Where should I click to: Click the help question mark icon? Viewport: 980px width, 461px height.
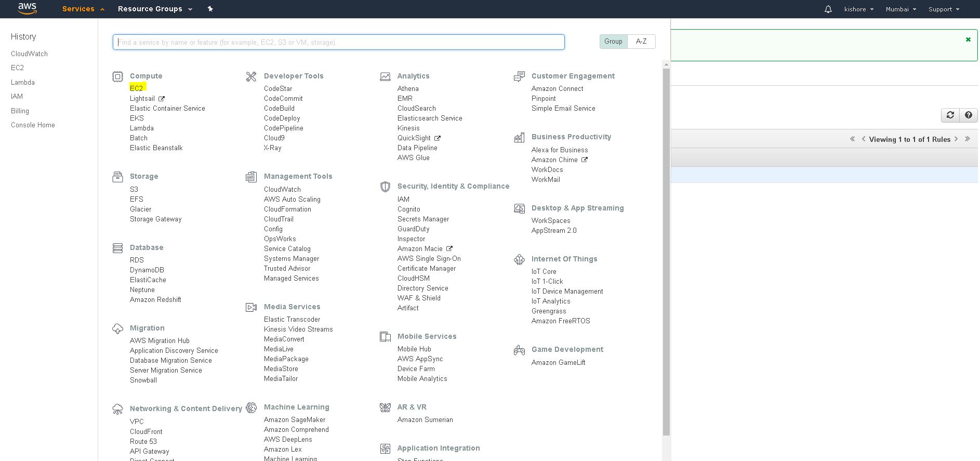pyautogui.click(x=968, y=115)
